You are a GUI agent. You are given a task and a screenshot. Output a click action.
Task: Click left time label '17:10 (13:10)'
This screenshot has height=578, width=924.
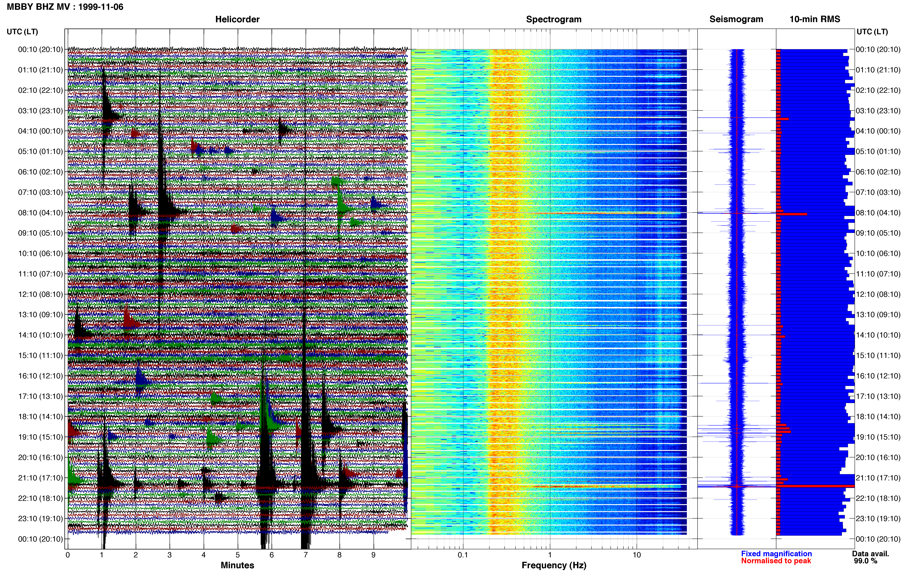click(x=41, y=396)
